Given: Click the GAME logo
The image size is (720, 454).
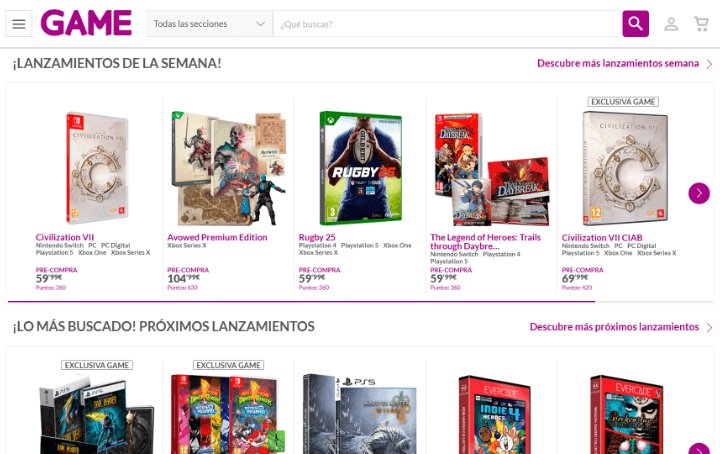Looking at the screenshot, I should click(86, 23).
